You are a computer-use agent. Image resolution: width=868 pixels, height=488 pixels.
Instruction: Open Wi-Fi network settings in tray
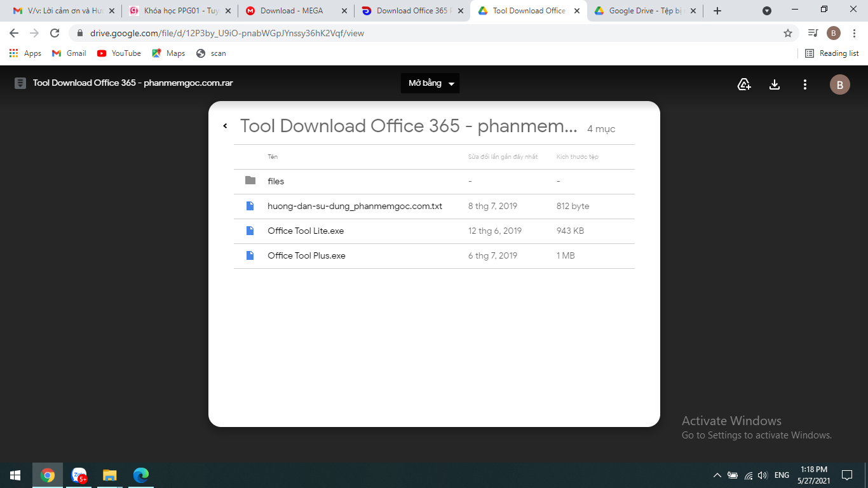[x=749, y=475]
